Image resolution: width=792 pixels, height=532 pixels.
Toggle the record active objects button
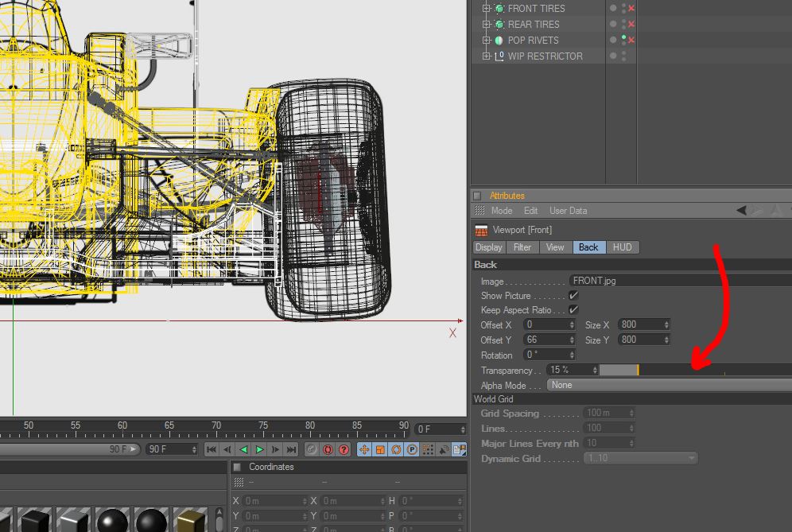point(311,449)
